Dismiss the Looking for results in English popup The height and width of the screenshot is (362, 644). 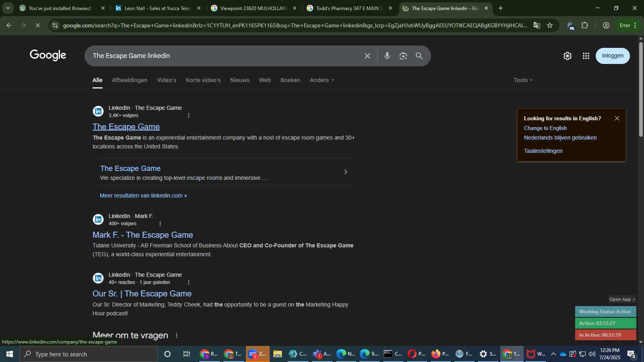(617, 118)
